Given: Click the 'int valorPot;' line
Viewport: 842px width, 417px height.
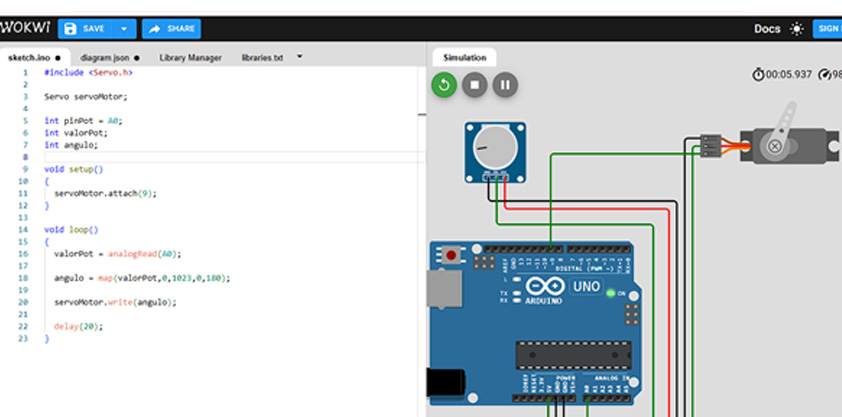Looking at the screenshot, I should point(76,133).
